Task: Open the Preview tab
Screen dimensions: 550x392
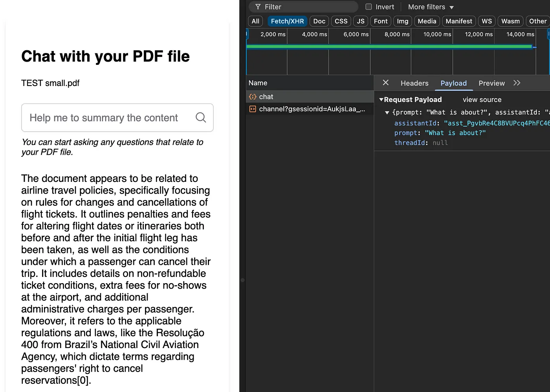Action: [x=491, y=83]
